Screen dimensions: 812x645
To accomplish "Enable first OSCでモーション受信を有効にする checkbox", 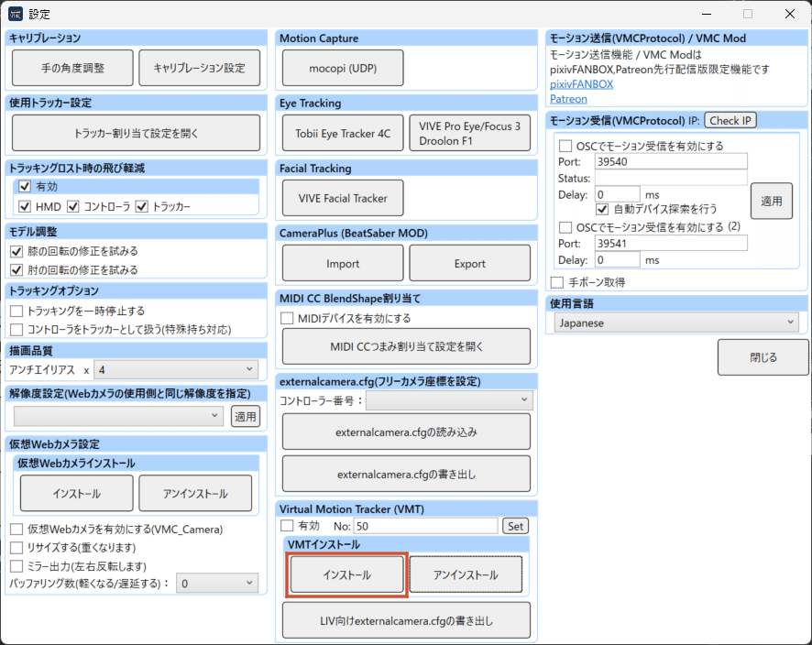I will tap(565, 146).
